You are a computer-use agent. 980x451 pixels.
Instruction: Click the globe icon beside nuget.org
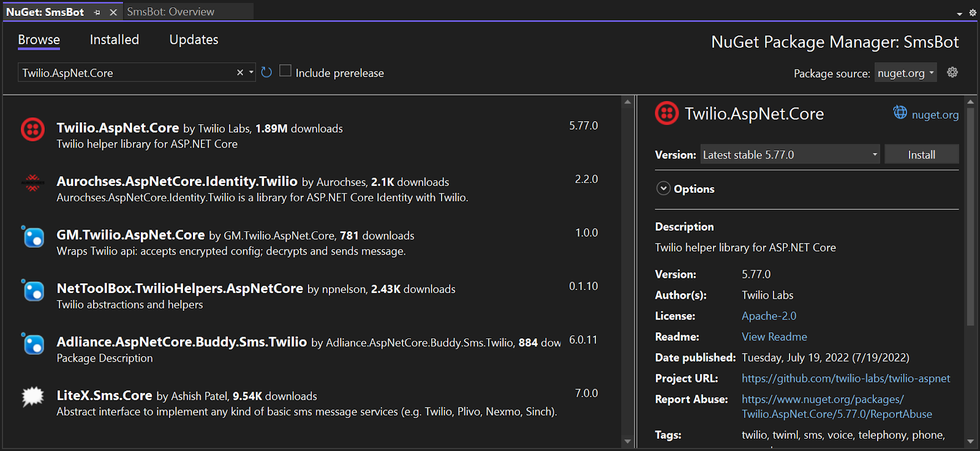tap(900, 113)
